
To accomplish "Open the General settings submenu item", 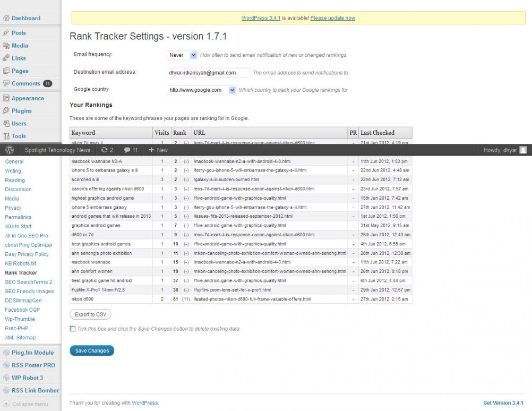I will 14,161.
